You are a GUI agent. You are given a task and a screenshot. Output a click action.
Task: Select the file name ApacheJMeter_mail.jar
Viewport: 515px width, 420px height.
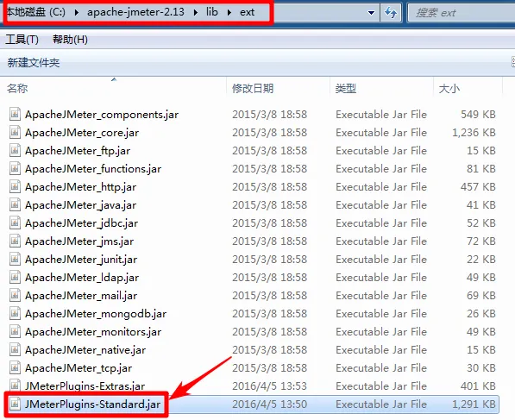point(81,296)
